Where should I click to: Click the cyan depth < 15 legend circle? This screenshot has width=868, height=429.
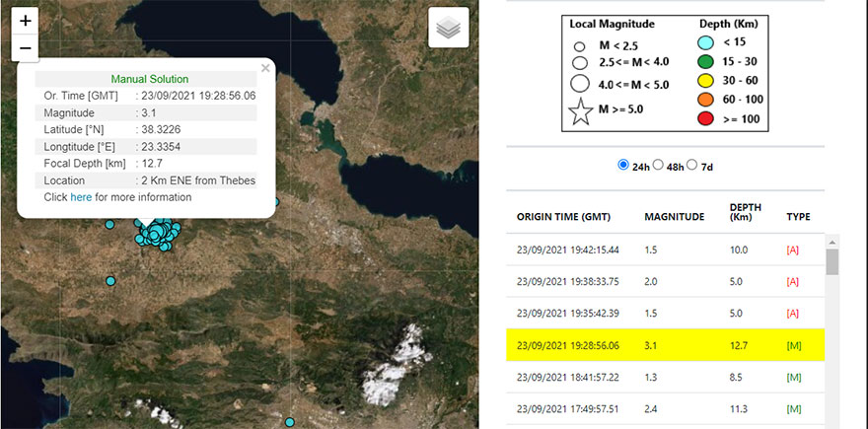click(x=702, y=41)
